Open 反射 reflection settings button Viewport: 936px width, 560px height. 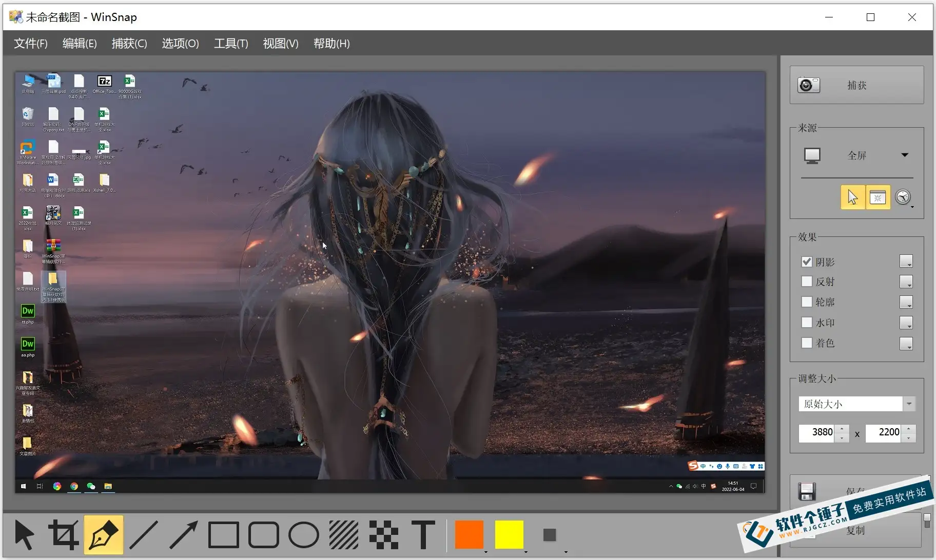(x=906, y=282)
